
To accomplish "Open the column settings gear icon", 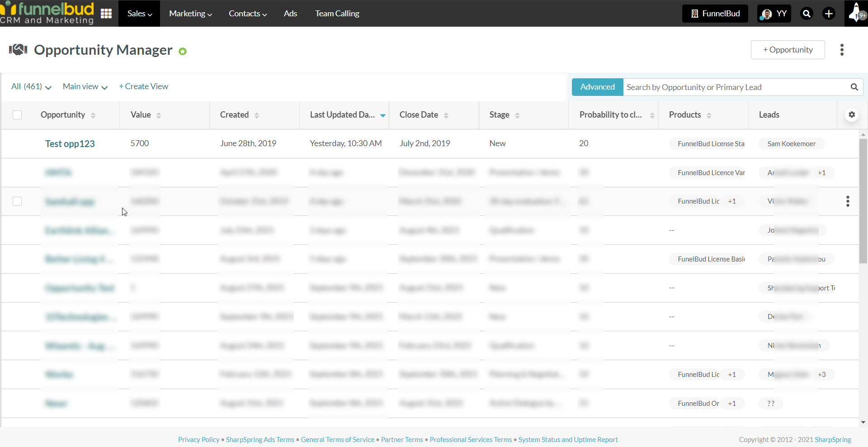I will 852,114.
